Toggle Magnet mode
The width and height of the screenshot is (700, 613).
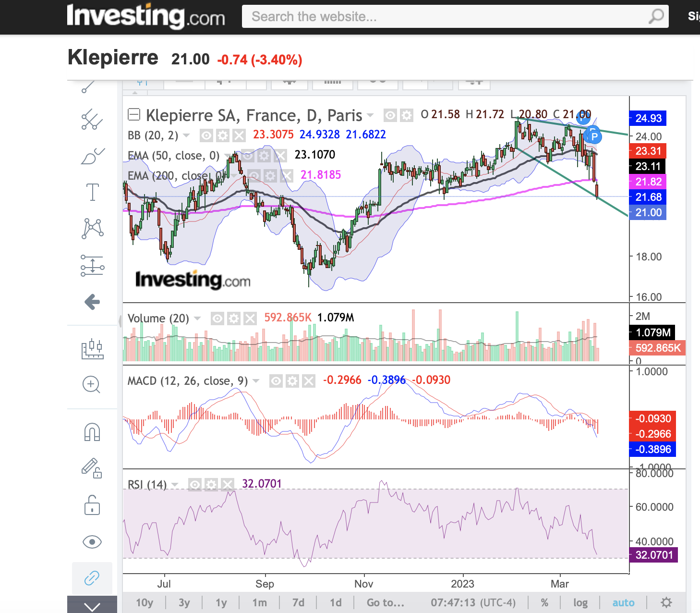(x=92, y=432)
